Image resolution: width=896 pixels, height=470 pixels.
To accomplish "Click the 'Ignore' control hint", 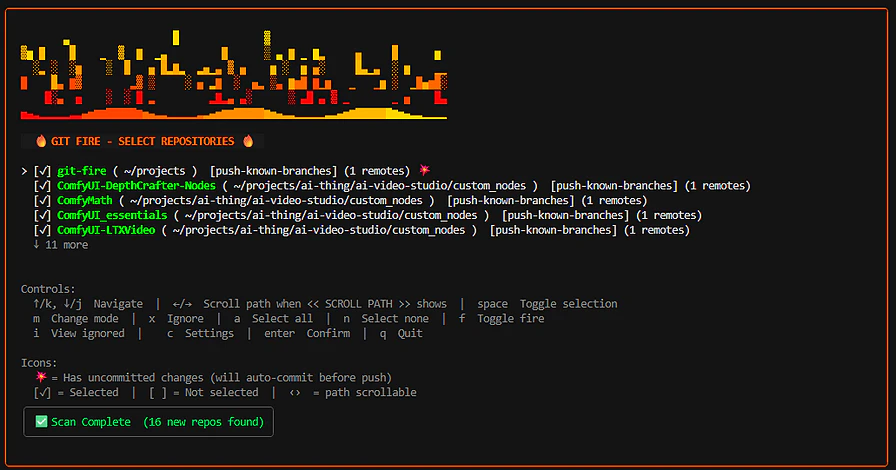I will pos(185,319).
